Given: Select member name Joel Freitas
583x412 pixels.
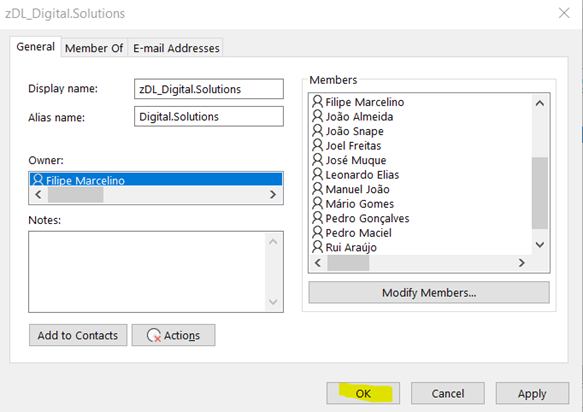Looking at the screenshot, I should coord(353,146).
